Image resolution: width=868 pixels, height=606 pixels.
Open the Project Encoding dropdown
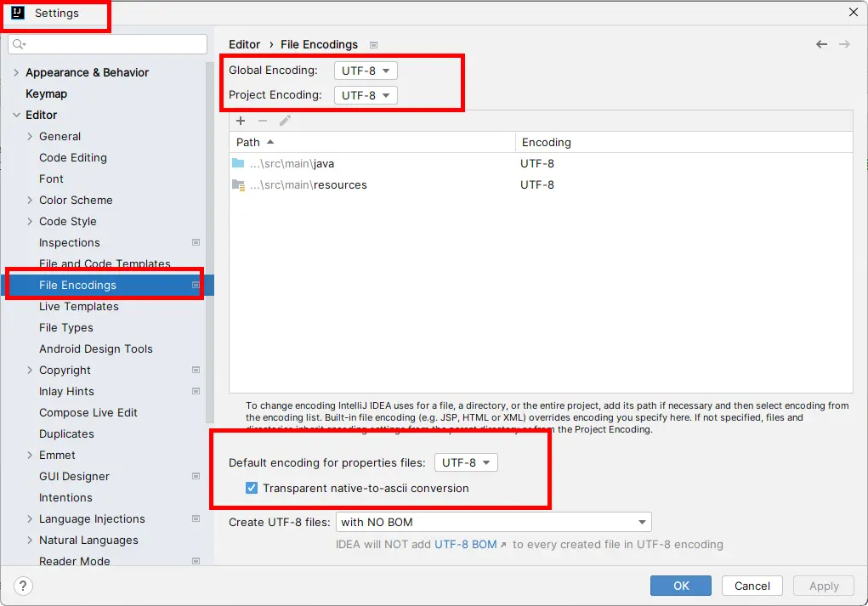tap(366, 95)
